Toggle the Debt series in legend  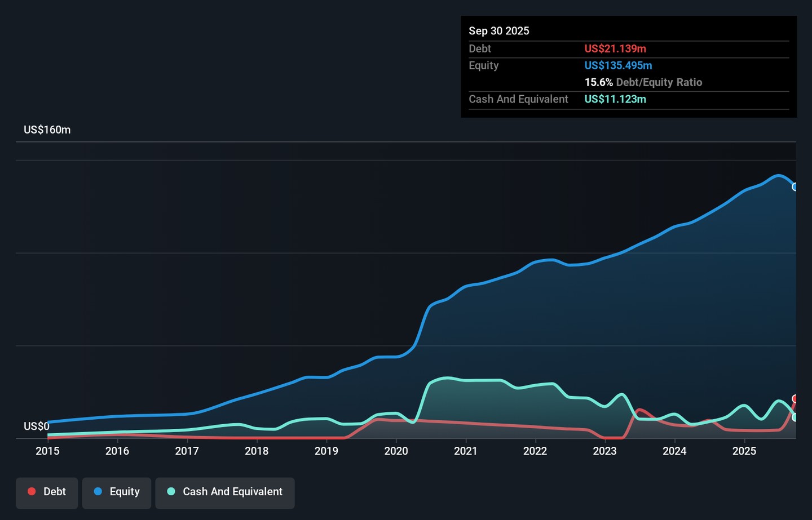47,492
